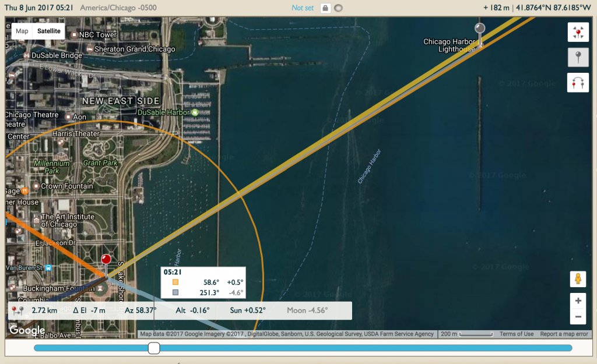
Task: Click the Harris Theater marker icon
Action: click(x=61, y=142)
